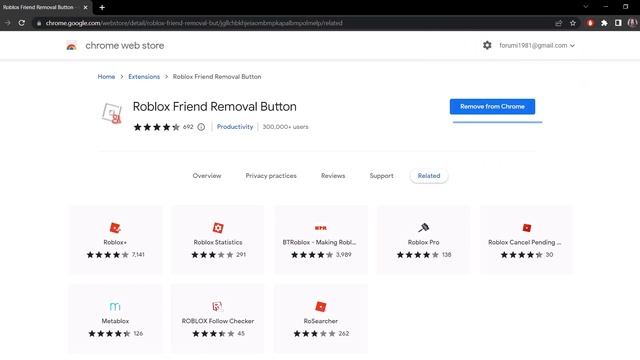Open the tab search chevron in title bar

[x=586, y=7]
